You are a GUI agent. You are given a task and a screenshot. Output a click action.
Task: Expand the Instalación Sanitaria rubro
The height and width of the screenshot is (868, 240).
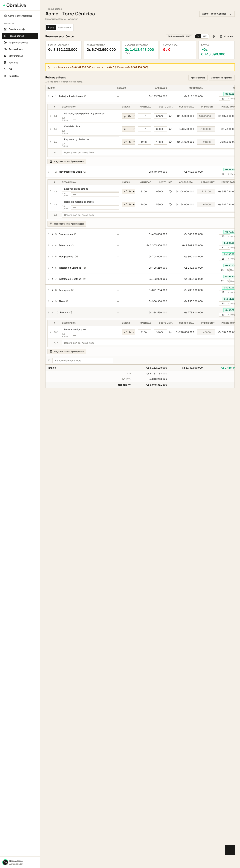click(x=52, y=268)
